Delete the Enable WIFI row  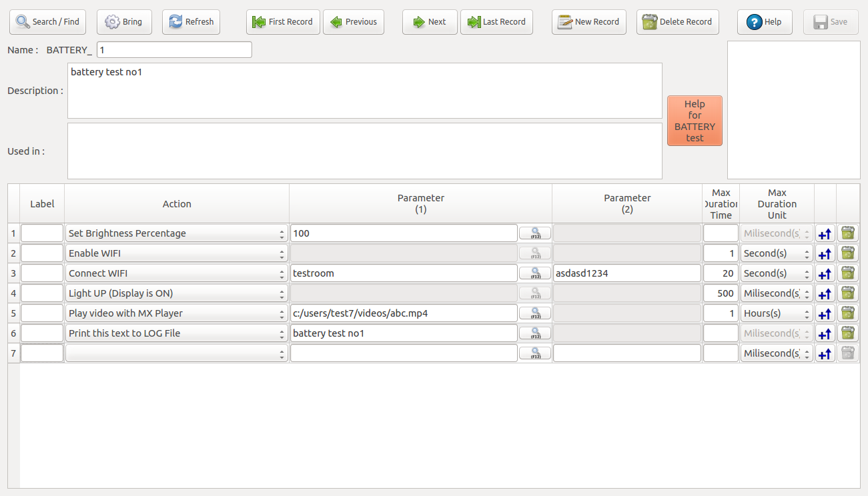(x=848, y=253)
